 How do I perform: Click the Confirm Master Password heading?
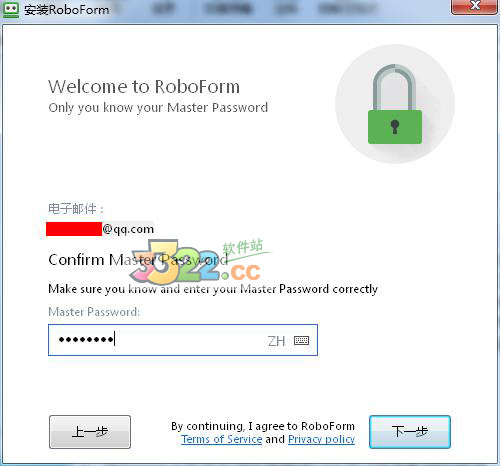coord(138,260)
